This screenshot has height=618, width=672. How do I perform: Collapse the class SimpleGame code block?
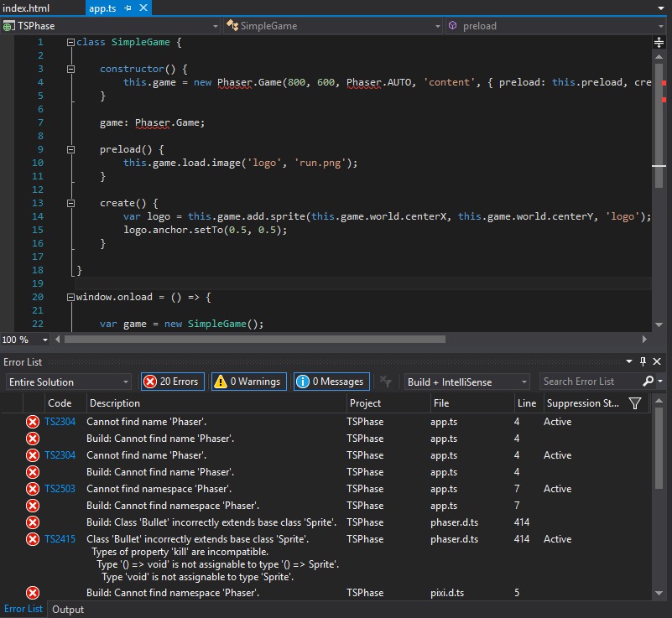70,42
